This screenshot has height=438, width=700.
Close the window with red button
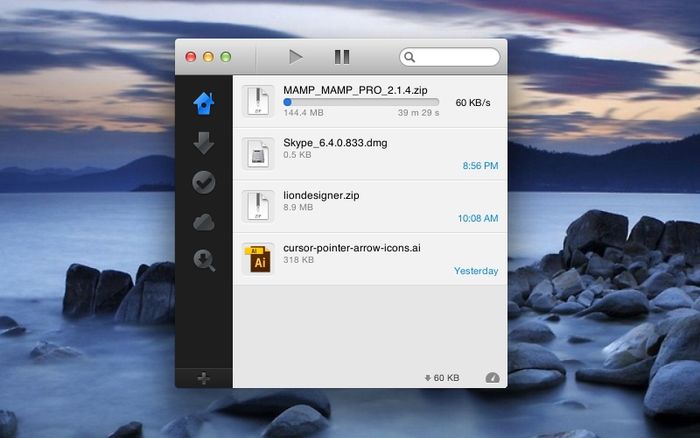pos(191,57)
